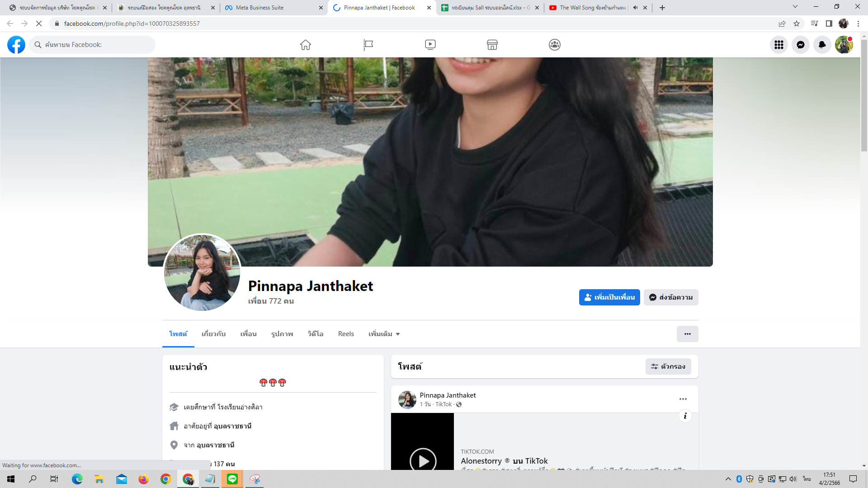The width and height of the screenshot is (868, 488).
Task: Click the post info icon
Action: (685, 416)
